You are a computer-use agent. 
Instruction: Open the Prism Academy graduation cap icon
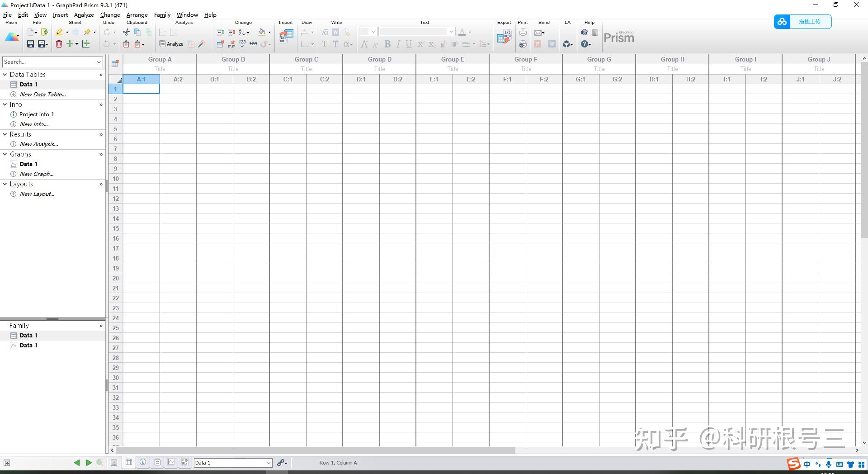585,32
